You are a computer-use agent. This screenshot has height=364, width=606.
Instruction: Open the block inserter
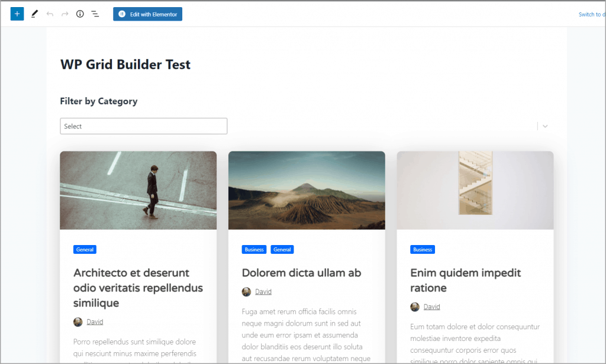(17, 13)
